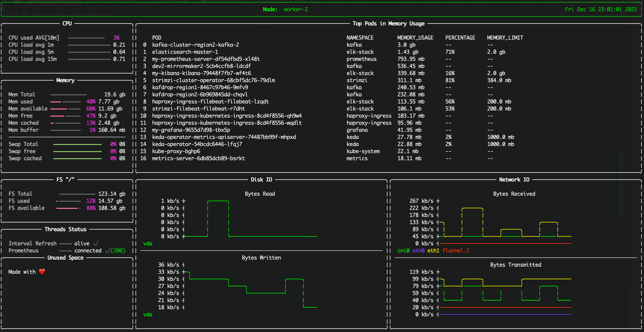This screenshot has width=644, height=332.
Task: Click the Network IO panel title
Action: pyautogui.click(x=514, y=180)
